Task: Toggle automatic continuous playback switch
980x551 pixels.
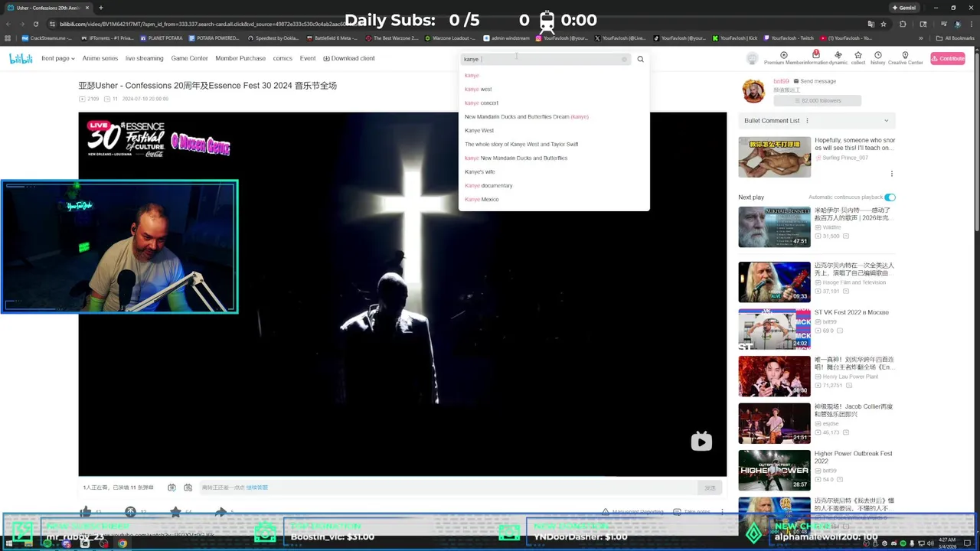Action: coord(890,197)
